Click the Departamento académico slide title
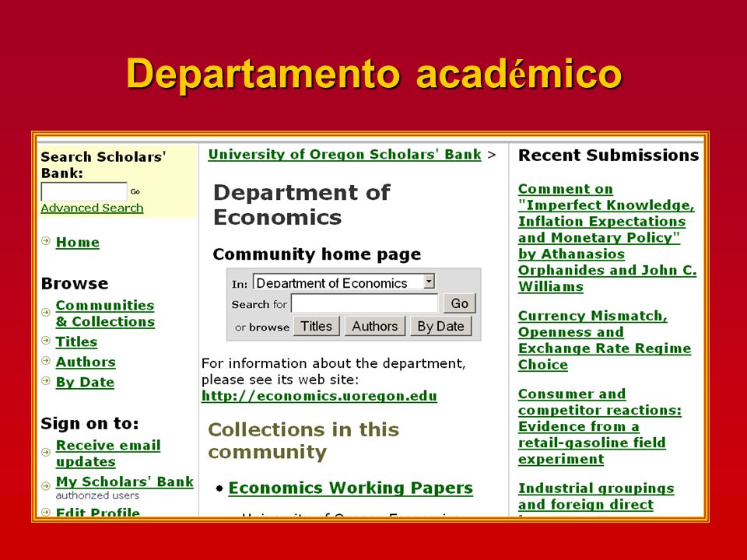Viewport: 747px width, 560px height. (x=374, y=73)
